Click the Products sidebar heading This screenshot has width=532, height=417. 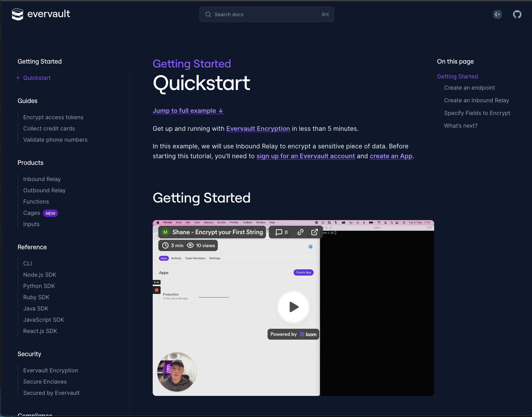pos(31,163)
